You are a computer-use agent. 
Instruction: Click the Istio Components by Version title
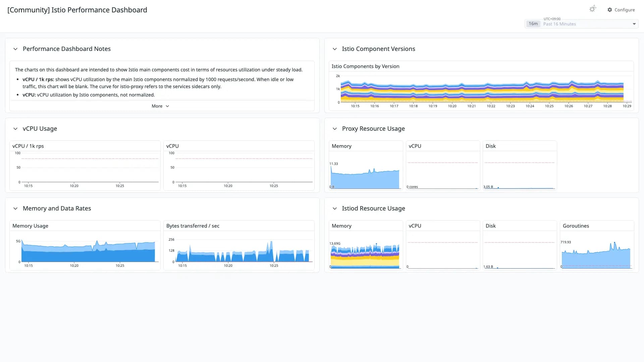[365, 66]
